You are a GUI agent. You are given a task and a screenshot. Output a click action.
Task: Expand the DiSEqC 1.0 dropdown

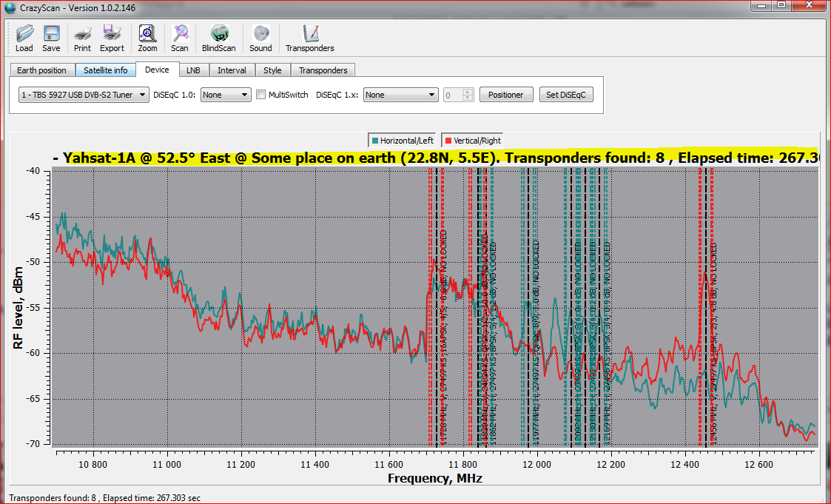click(226, 95)
